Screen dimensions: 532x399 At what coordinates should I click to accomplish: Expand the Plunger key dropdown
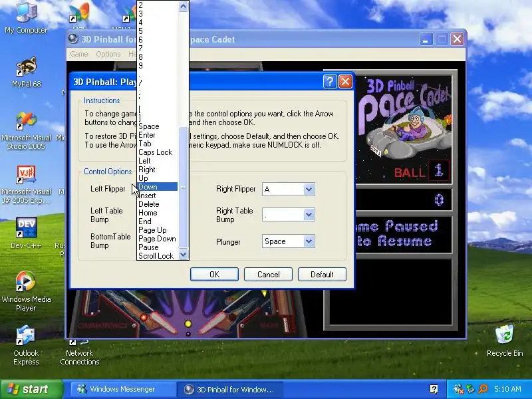tap(309, 241)
